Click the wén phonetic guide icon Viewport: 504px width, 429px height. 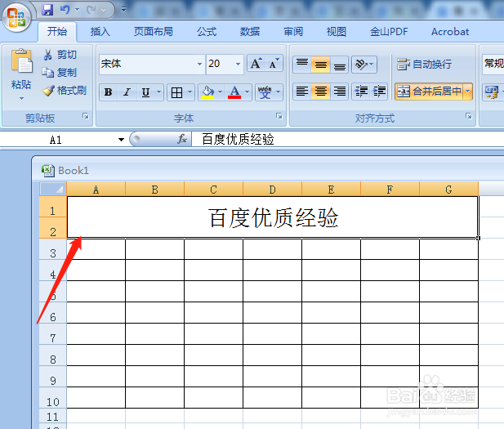click(265, 92)
